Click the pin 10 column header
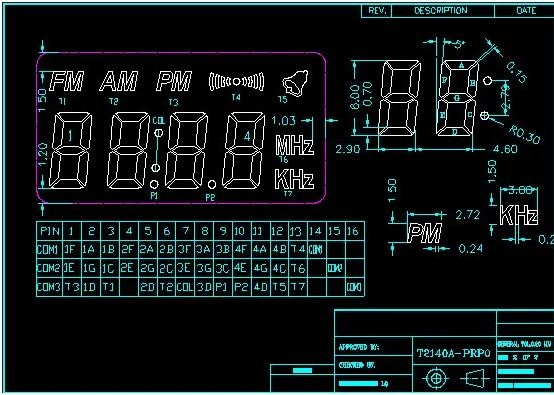Screen dimensions: 554x395 tap(241, 231)
